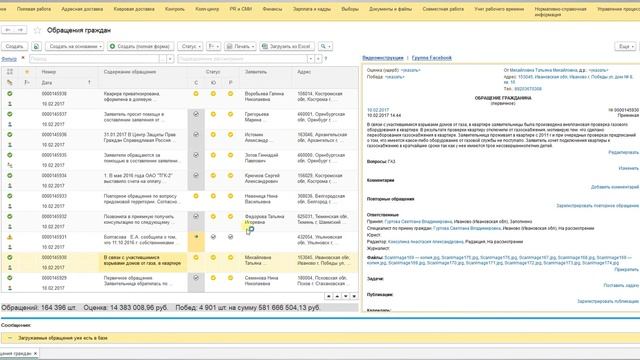Open the Контроль menu
This screenshot has width=640, height=360.
(175, 9)
